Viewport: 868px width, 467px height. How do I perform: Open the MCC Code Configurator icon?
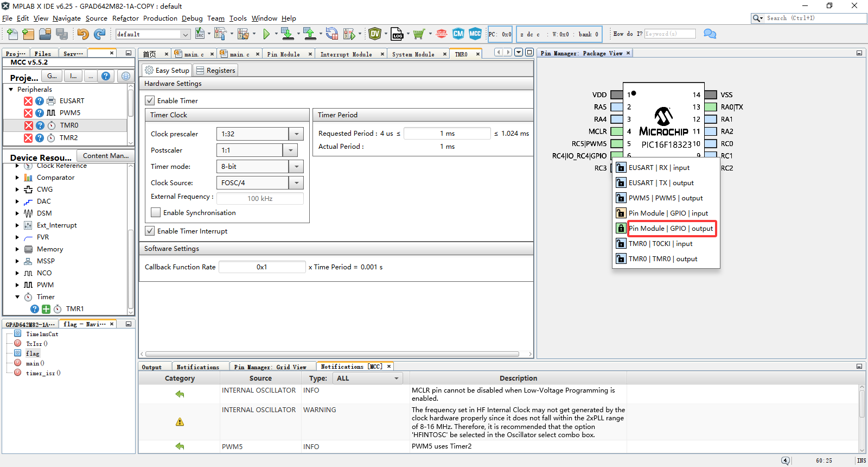coord(475,34)
